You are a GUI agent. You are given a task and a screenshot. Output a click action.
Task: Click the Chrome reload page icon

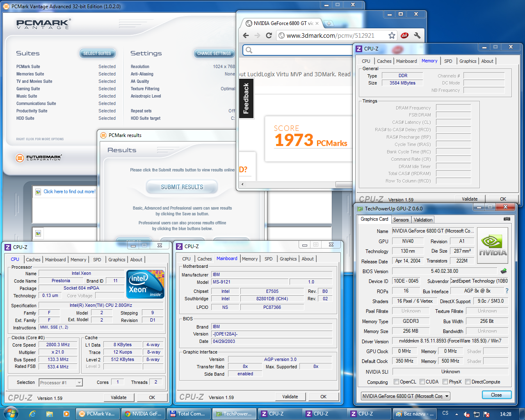[269, 35]
